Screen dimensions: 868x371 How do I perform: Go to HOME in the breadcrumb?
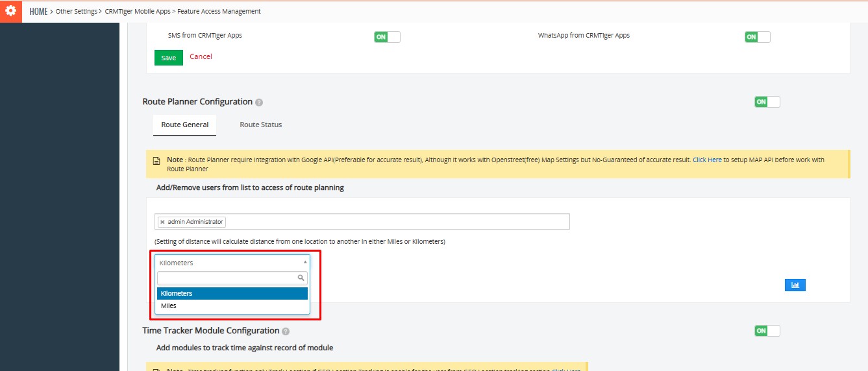pos(38,12)
